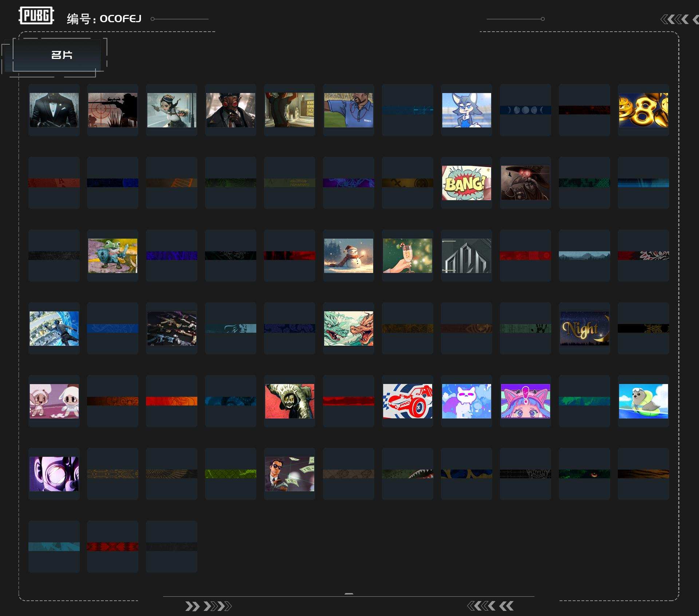Screen dimensions: 699x616
Task: Select the BANG! comic nameplate
Action: pyautogui.click(x=467, y=183)
